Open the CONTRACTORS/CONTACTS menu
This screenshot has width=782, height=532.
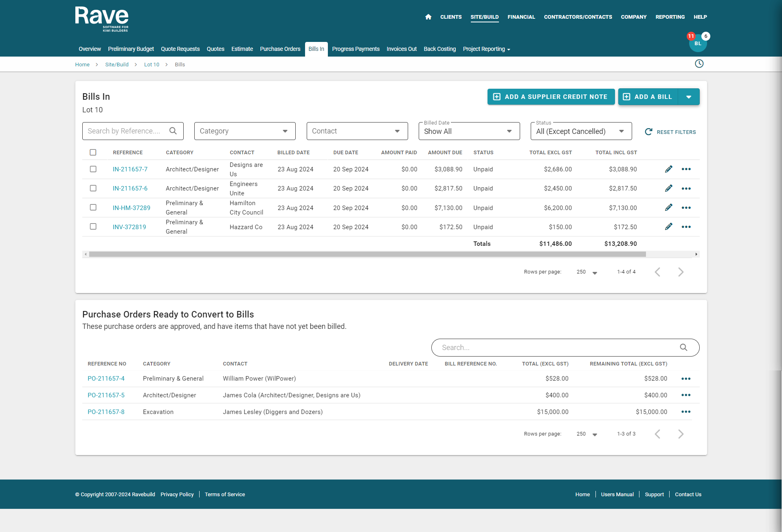pyautogui.click(x=578, y=17)
